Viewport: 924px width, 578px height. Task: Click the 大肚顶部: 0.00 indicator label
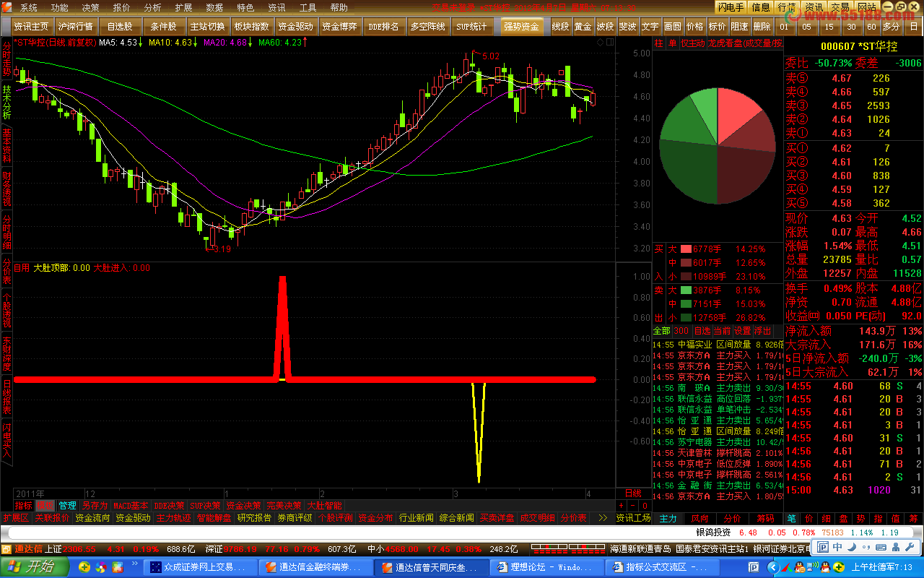tap(62, 268)
